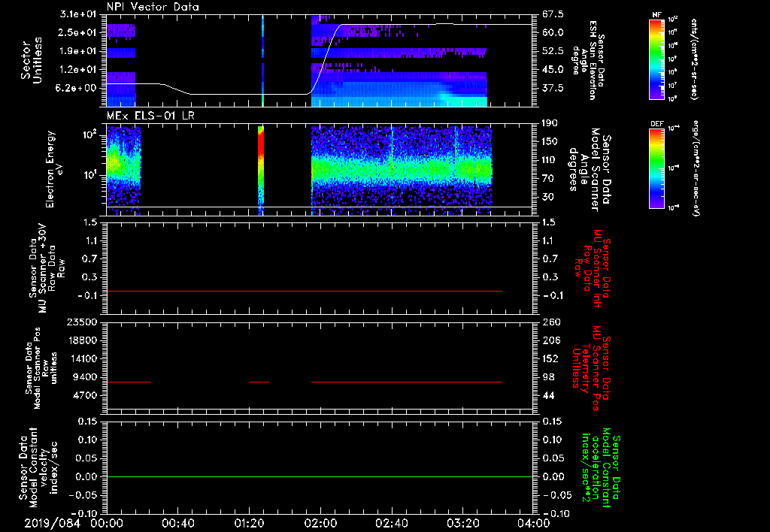This screenshot has height=532, width=770.
Task: Click the green zero line in velocity panel
Action: (x=320, y=476)
